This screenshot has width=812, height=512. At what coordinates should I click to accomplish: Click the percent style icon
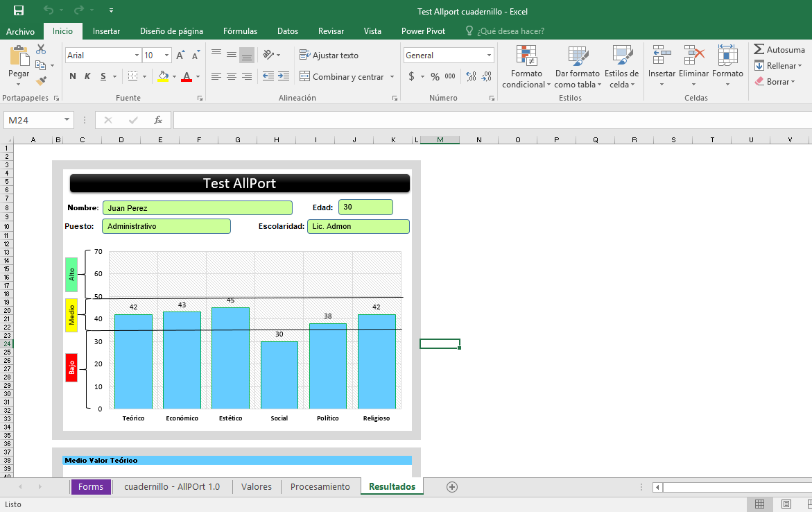[x=435, y=76]
